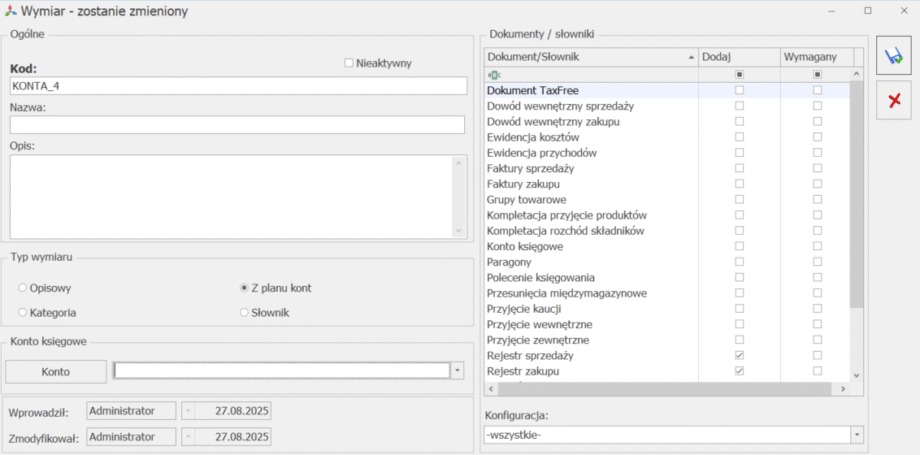
Task: Click the Dokument/Słownik sort arrow
Action: tap(691, 58)
